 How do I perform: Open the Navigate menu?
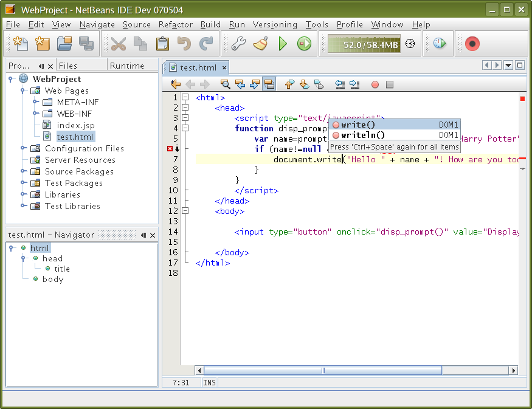[97, 25]
